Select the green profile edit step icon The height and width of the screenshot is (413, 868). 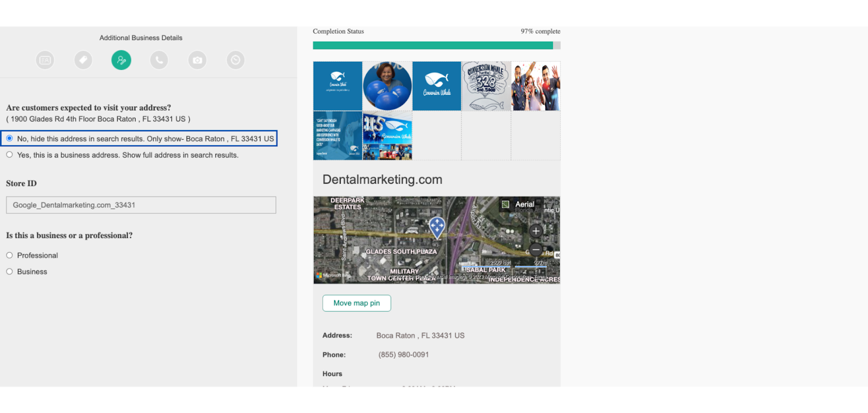pyautogui.click(x=122, y=60)
